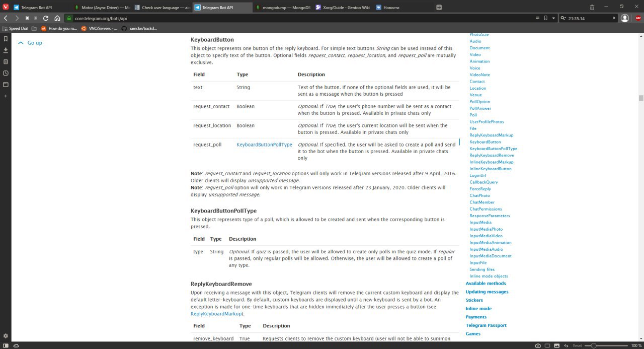
Task: Open Updating messages section in sidebar
Action: pyautogui.click(x=487, y=292)
